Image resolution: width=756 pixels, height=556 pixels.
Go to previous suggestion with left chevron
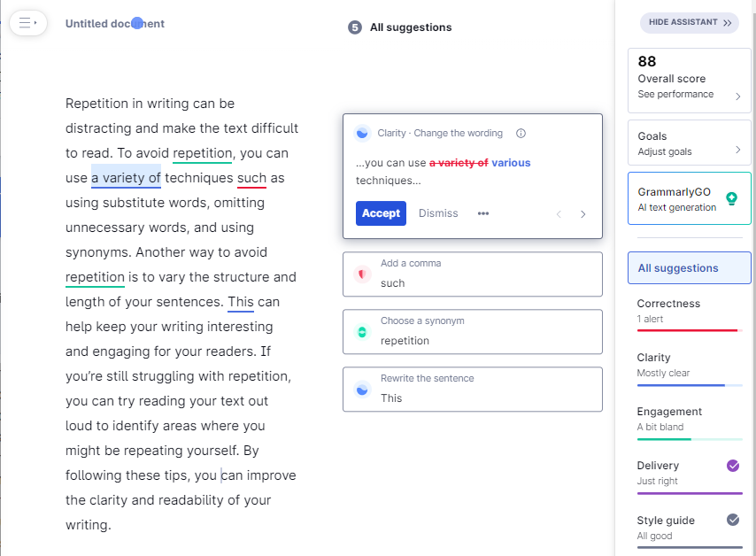click(x=559, y=214)
